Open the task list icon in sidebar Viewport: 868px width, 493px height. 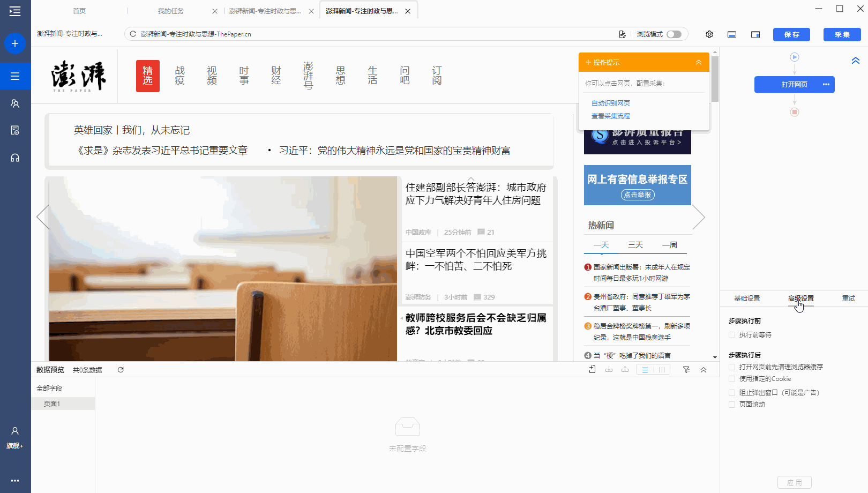click(x=15, y=76)
